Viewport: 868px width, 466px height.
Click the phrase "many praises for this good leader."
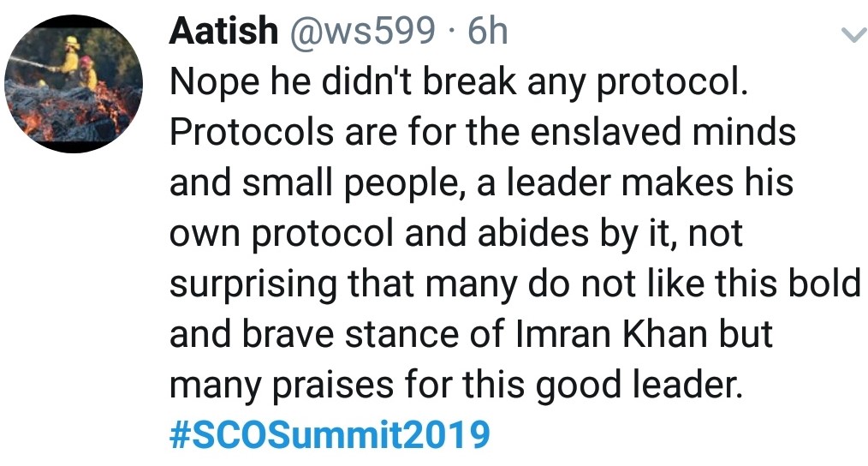pyautogui.click(x=454, y=385)
